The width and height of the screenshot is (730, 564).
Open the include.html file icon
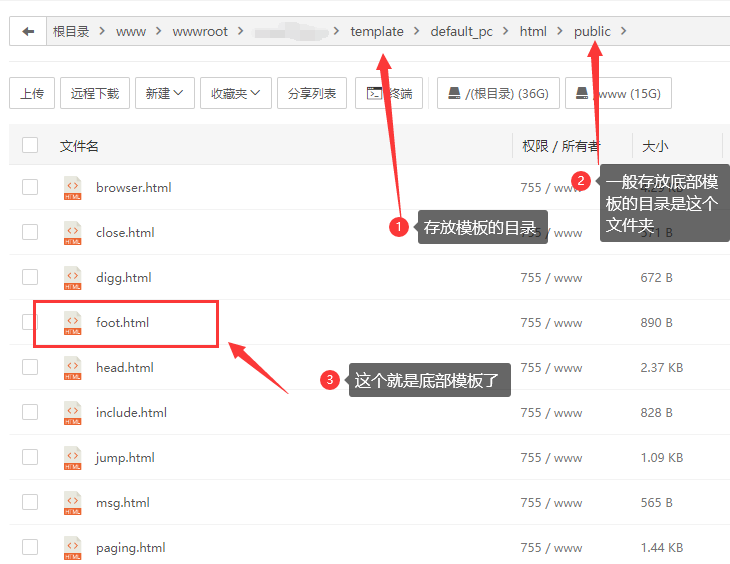(x=73, y=413)
